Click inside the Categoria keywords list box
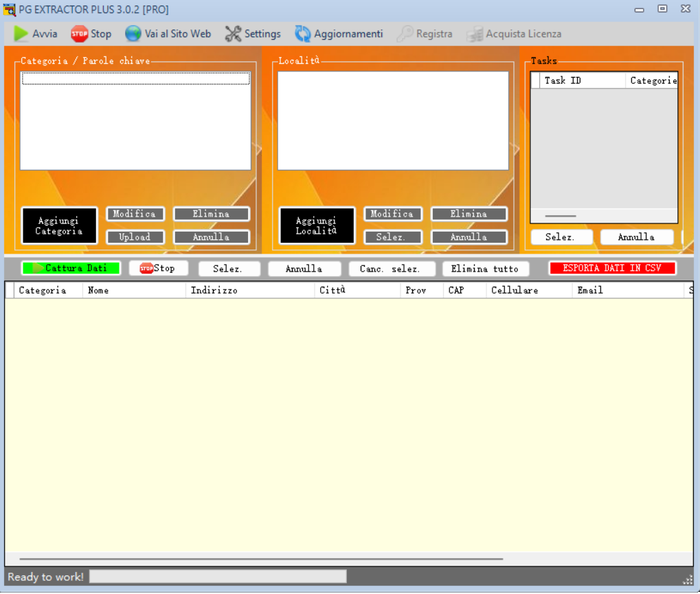 [x=135, y=124]
